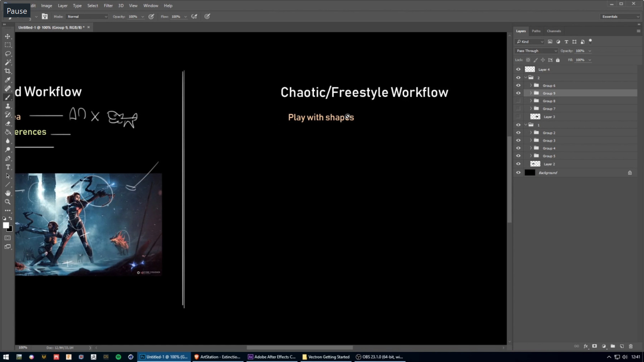Screen dimensions: 644x362
Task: Open the Filter menu
Action: point(108,5)
